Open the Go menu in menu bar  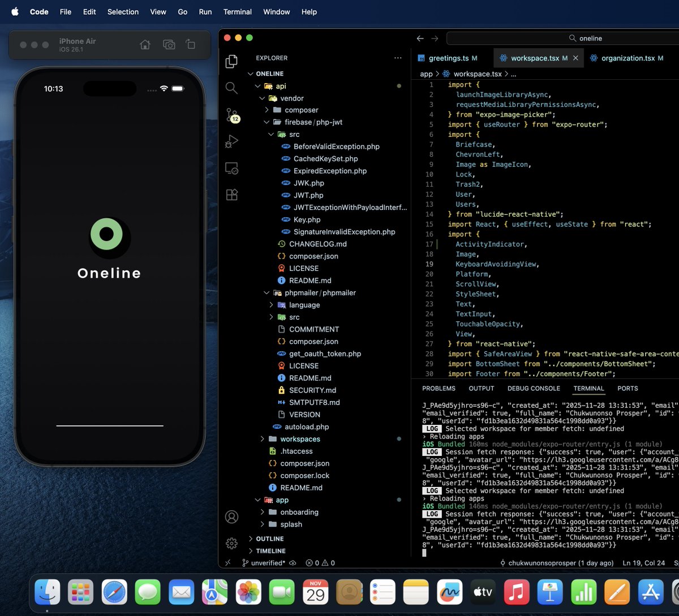tap(183, 11)
